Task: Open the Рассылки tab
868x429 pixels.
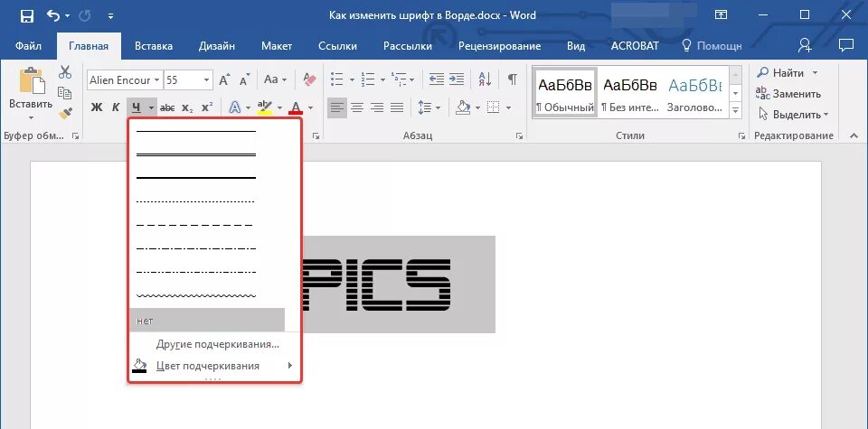Action: [408, 46]
